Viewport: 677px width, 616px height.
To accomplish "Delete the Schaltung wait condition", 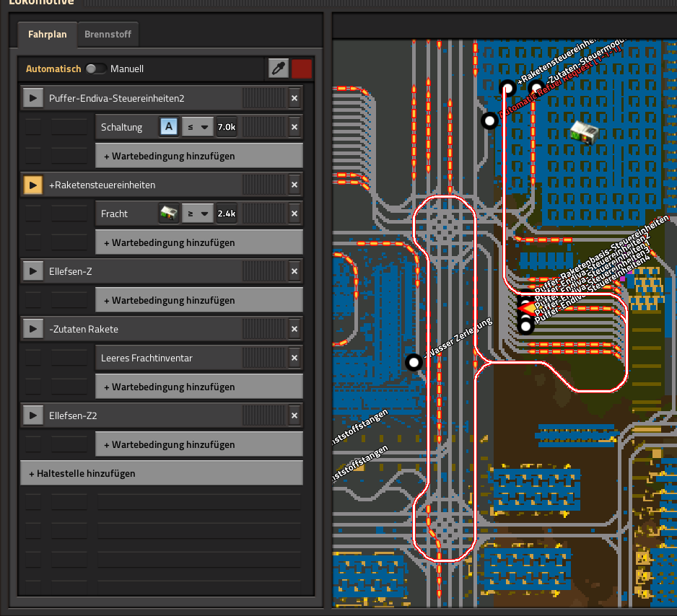I will click(x=294, y=127).
